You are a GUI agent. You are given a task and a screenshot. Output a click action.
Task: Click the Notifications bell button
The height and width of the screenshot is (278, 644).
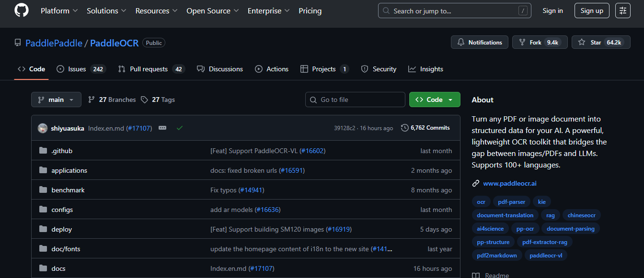(479, 42)
